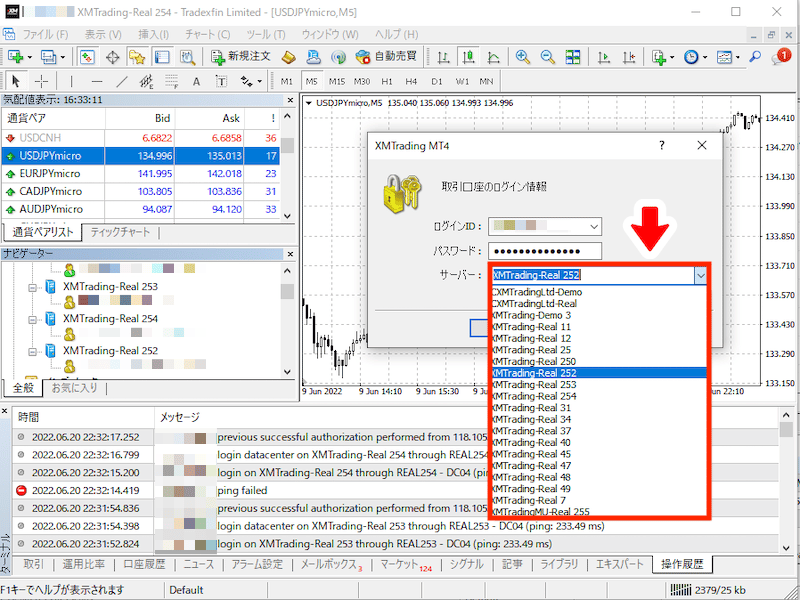The height and width of the screenshot is (600, 800).
Task: Select the EURJPYmicro row in market watch
Action: click(x=141, y=173)
